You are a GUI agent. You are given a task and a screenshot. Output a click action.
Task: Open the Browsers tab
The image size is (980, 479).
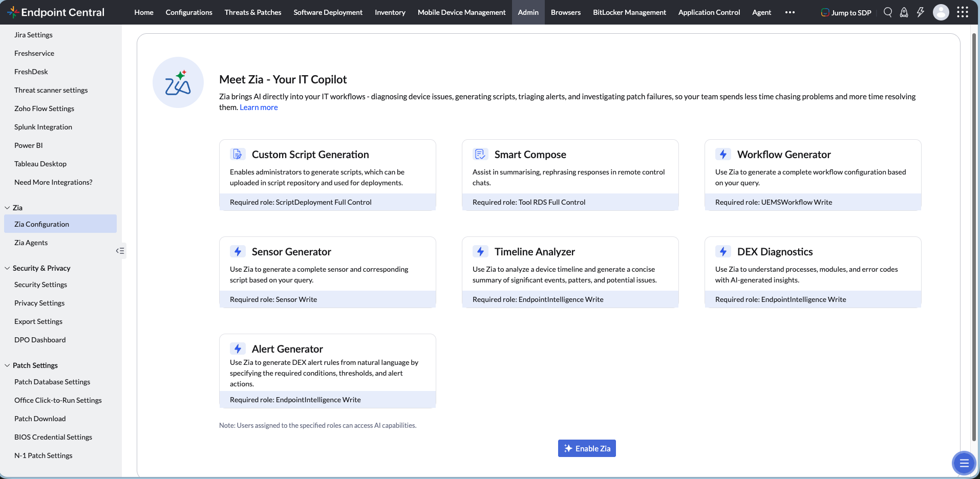566,12
